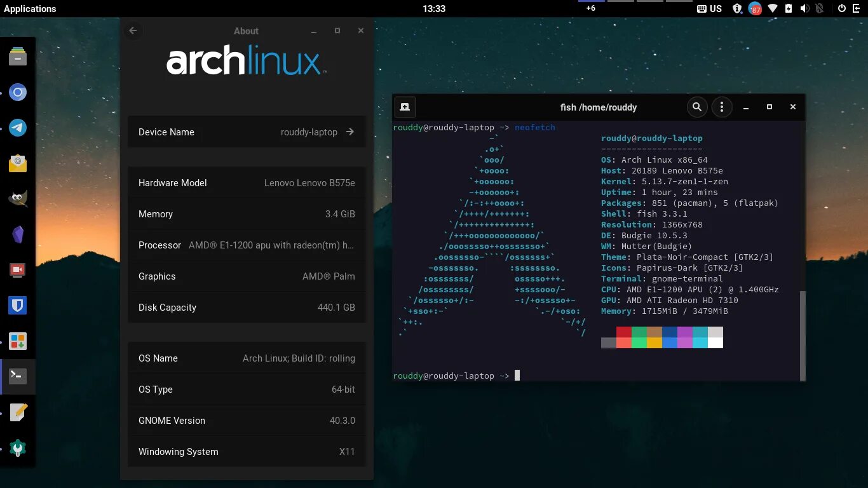Select the Disk Capacity row
The image size is (868, 488).
click(247, 307)
